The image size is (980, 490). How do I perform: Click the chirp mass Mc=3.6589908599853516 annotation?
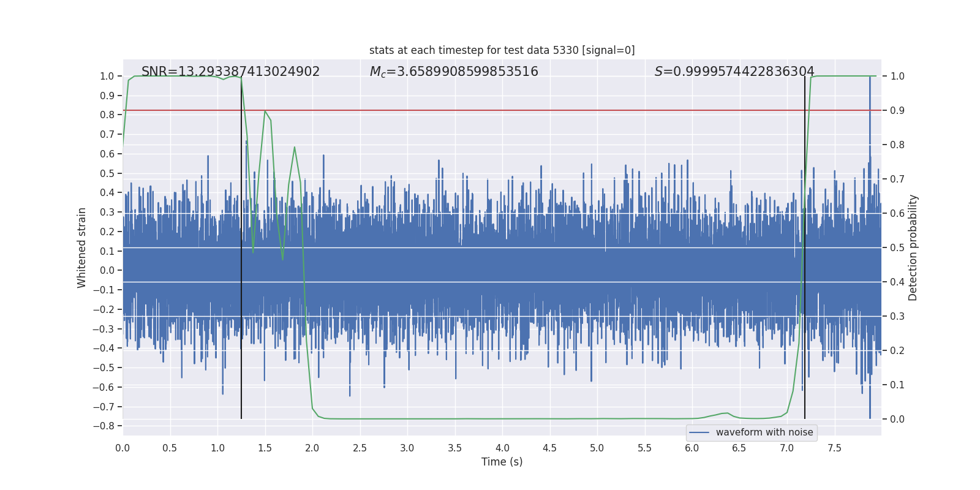coord(454,72)
